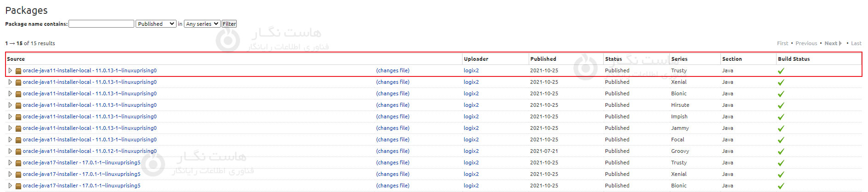Click the green build checkmark in the Hirsute row

[x=781, y=105]
